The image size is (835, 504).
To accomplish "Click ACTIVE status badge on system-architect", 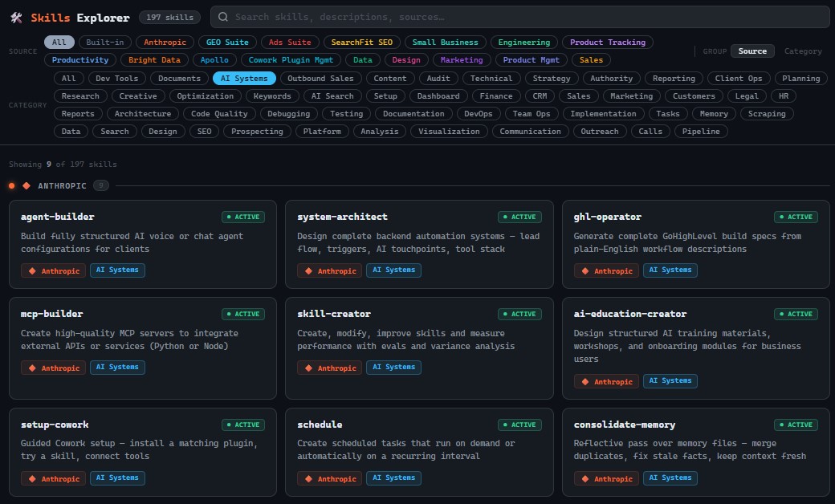I will point(519,217).
